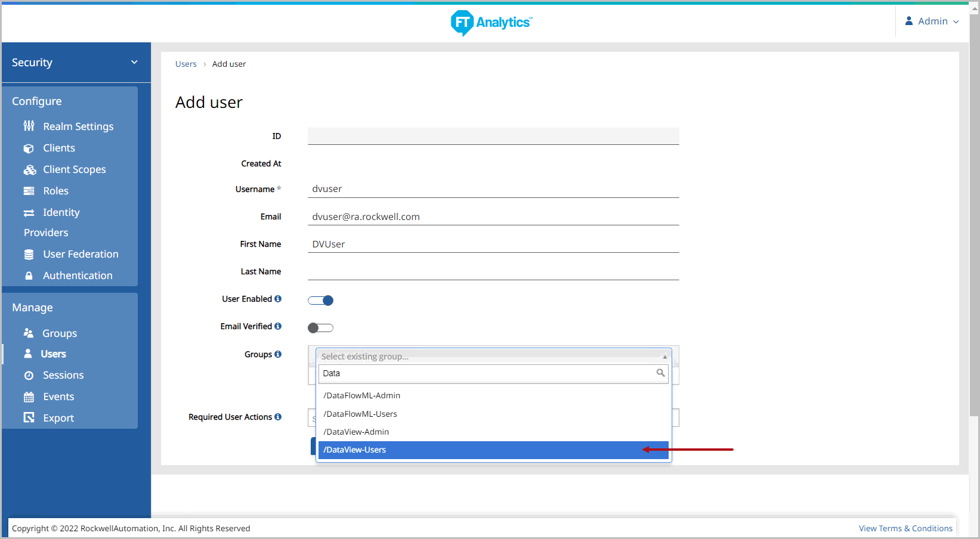
Task: Click the Export arrow icon
Action: point(29,418)
